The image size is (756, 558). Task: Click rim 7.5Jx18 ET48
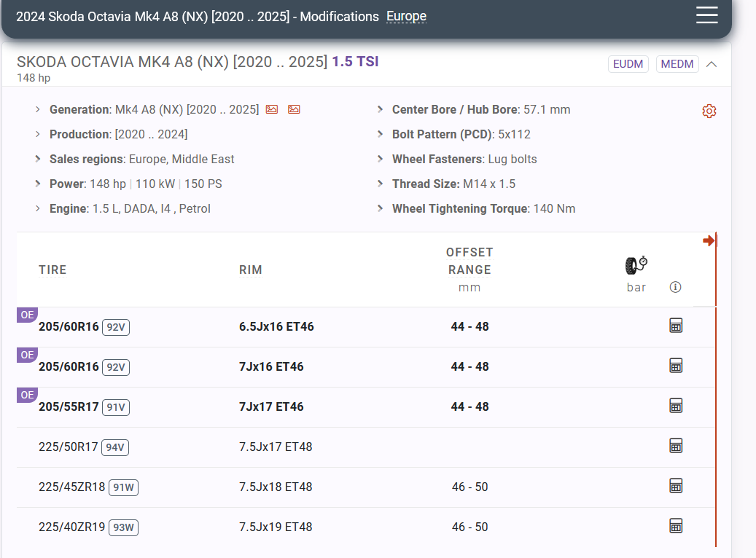(276, 487)
